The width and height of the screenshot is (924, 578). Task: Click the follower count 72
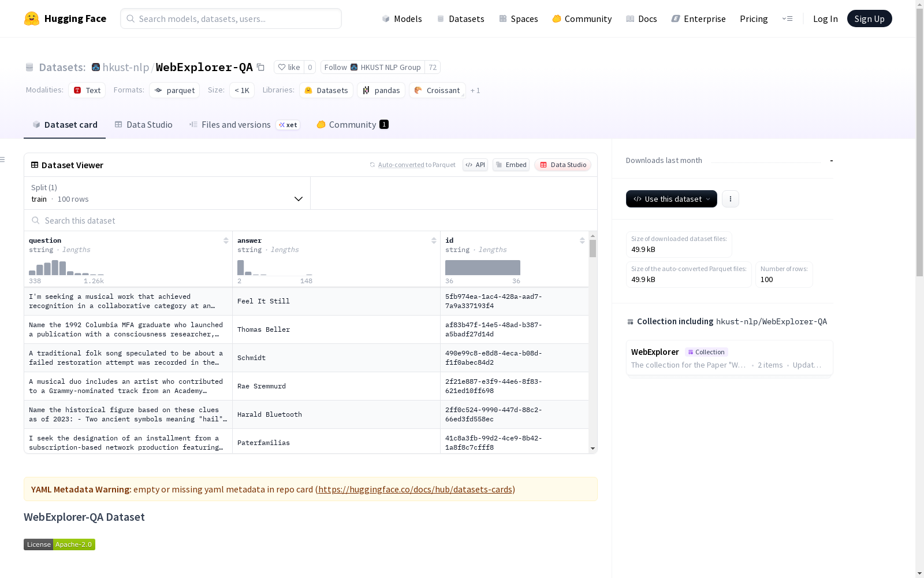[x=433, y=67]
